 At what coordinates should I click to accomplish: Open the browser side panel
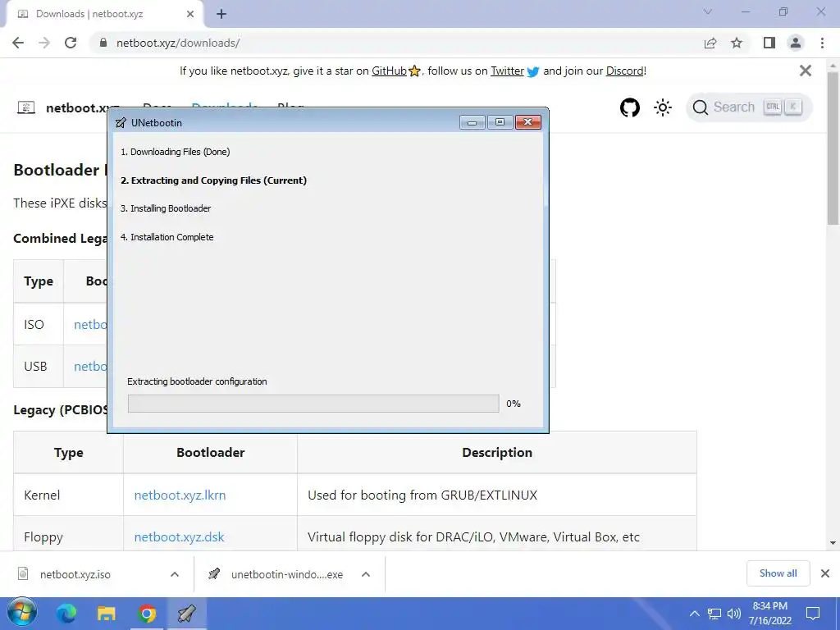[x=769, y=43]
